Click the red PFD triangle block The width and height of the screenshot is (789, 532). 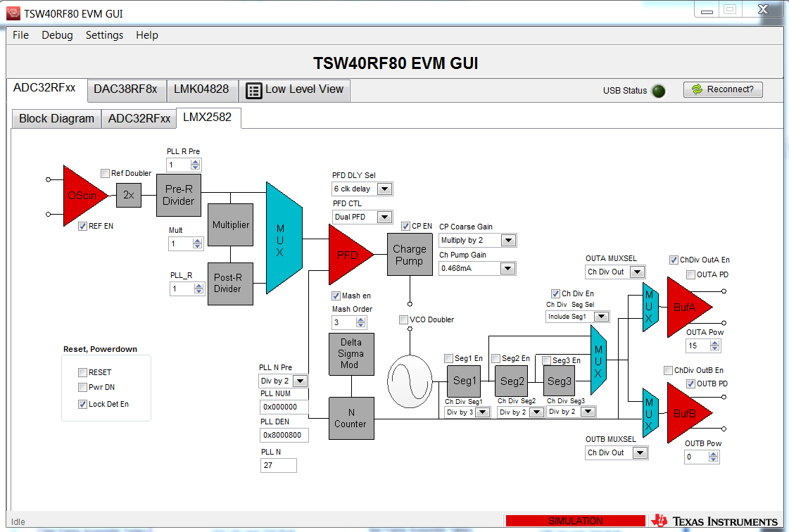click(x=350, y=255)
